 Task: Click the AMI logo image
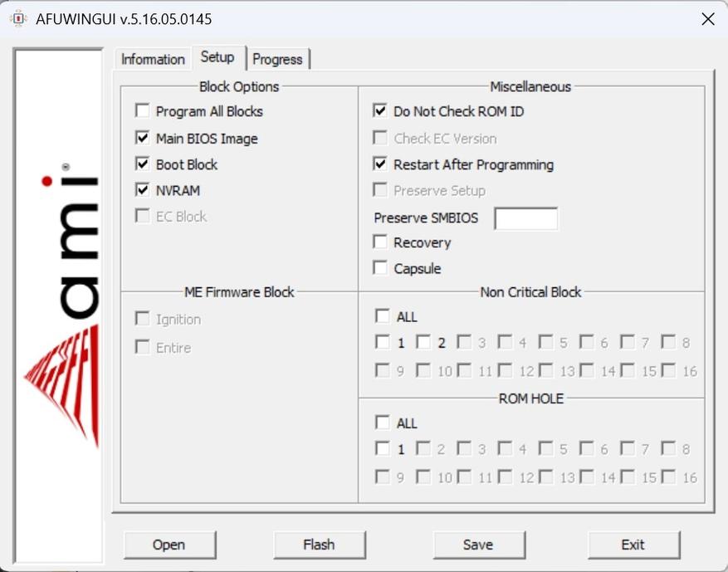[x=59, y=306]
